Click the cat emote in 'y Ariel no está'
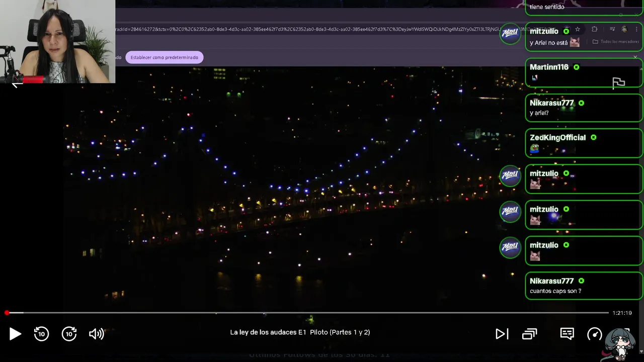 tap(575, 42)
